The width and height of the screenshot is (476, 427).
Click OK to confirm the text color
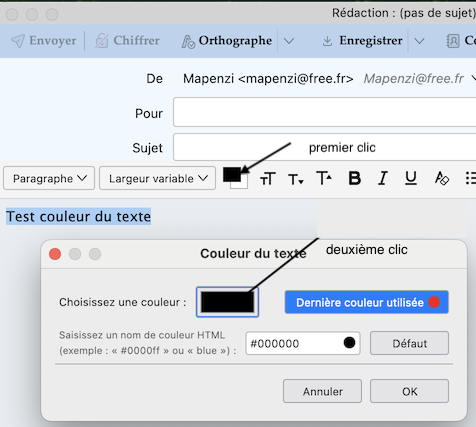pos(409,391)
